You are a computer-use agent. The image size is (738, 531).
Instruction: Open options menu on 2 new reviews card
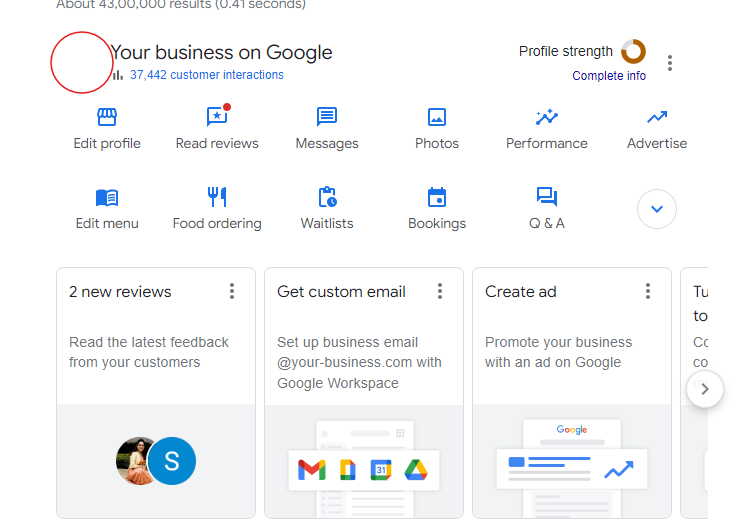[232, 291]
